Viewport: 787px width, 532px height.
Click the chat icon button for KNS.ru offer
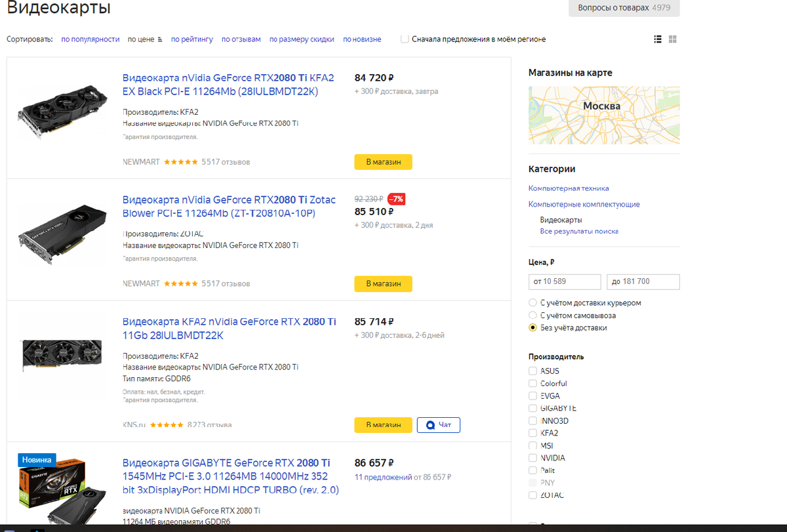438,425
